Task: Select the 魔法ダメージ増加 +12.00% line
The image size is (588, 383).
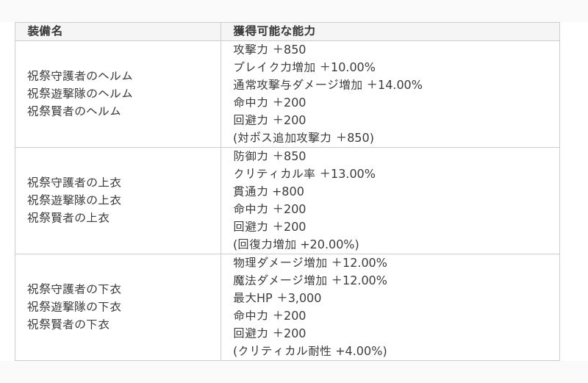Action: (310, 280)
